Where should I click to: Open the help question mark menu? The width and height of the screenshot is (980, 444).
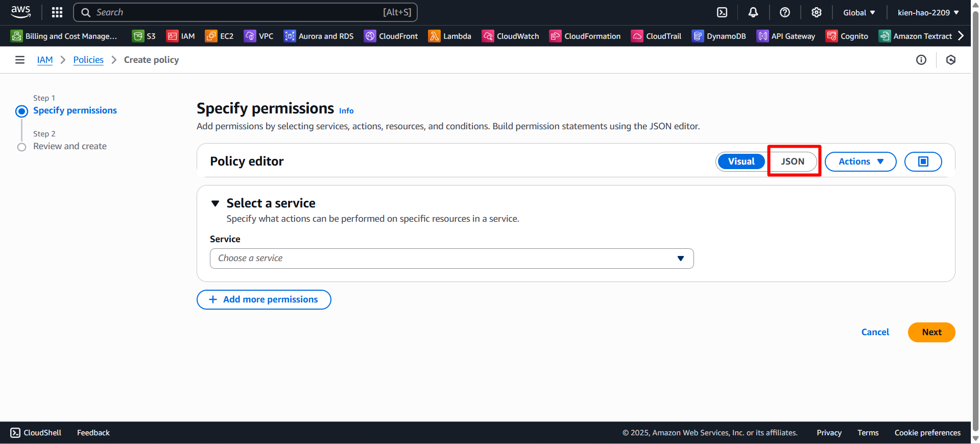click(785, 12)
